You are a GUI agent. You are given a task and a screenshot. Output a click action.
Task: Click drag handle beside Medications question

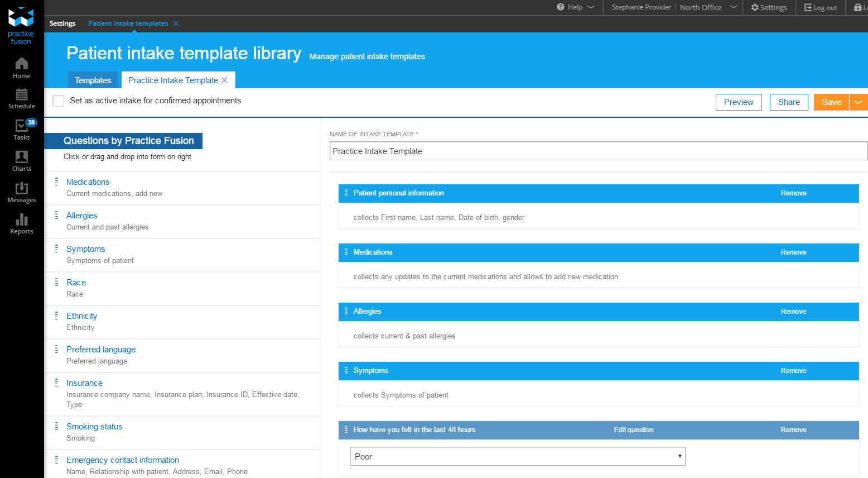click(56, 182)
